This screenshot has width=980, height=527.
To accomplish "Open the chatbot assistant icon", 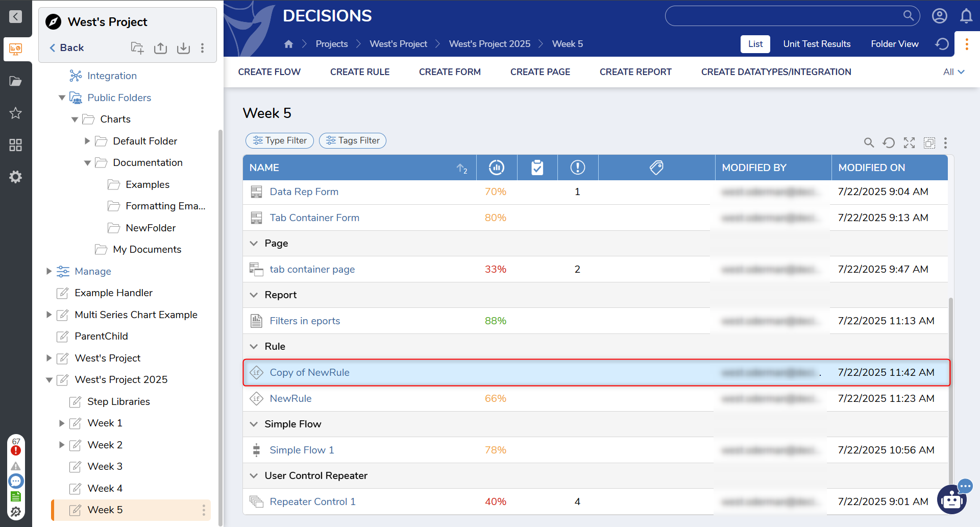I will (x=952, y=499).
